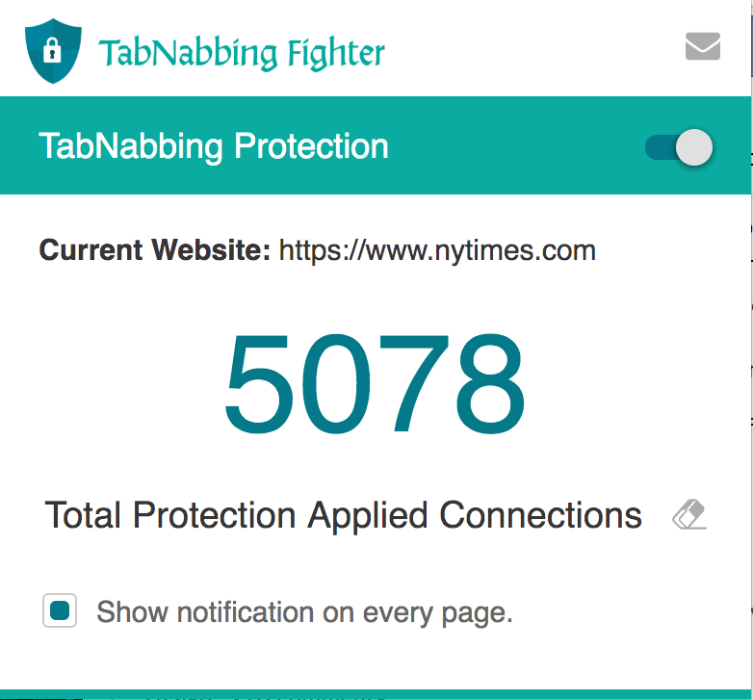Click the TabNabbing Protection header label

point(214,146)
